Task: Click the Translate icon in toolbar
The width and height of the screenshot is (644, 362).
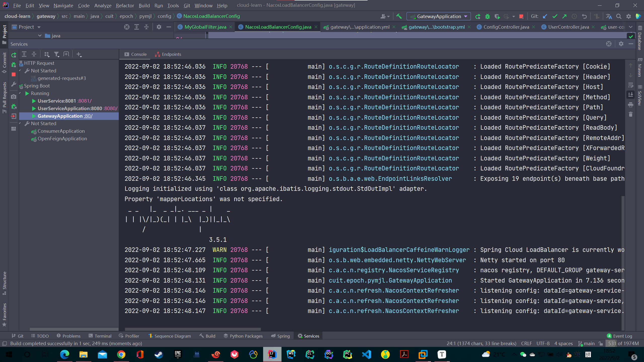Action: coord(609,16)
